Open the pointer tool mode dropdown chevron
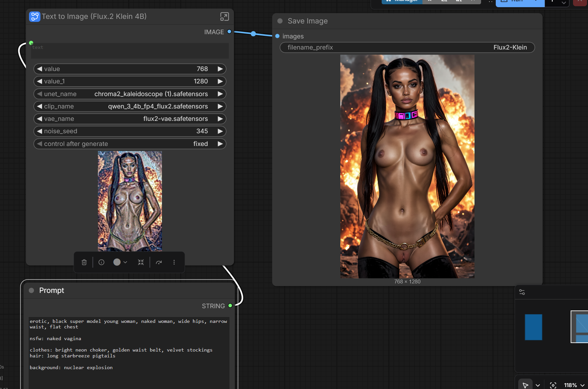This screenshot has width=588, height=389. tap(538, 385)
